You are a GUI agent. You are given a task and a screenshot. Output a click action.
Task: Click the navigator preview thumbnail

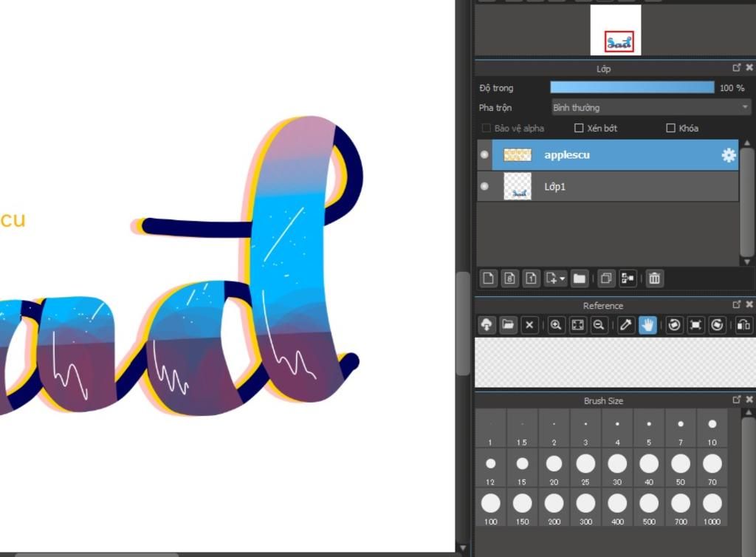[616, 30]
